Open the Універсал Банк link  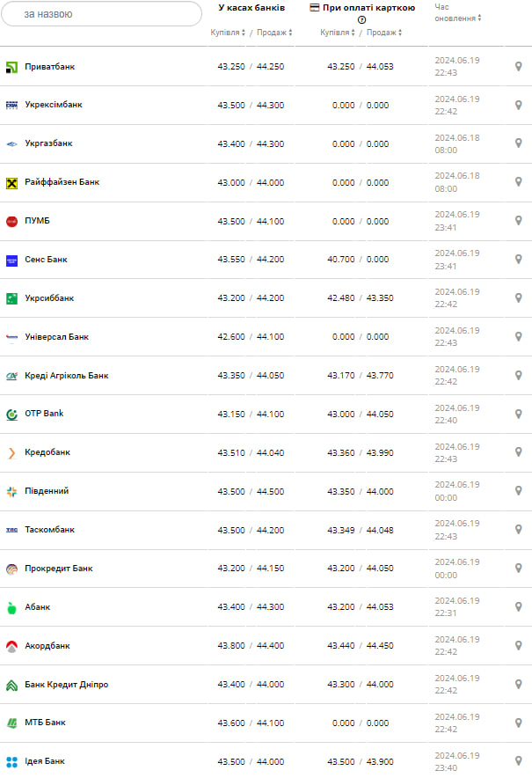click(56, 337)
